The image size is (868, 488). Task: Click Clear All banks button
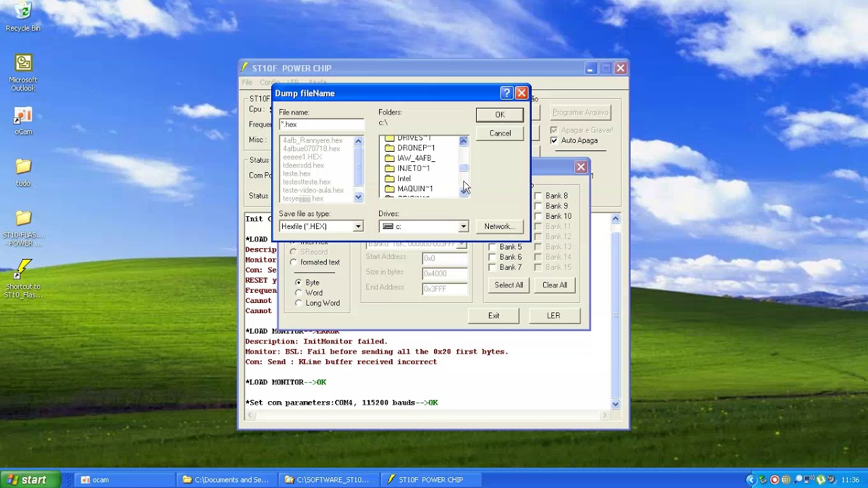[x=555, y=285]
